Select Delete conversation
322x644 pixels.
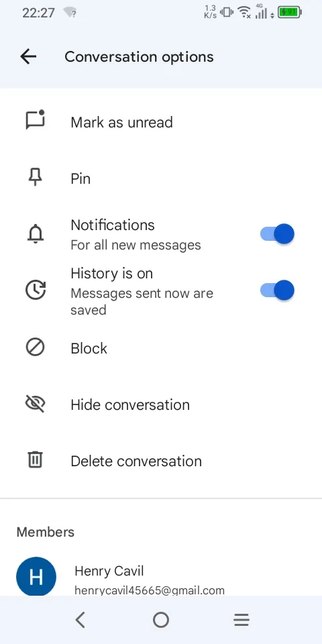[x=161, y=461]
